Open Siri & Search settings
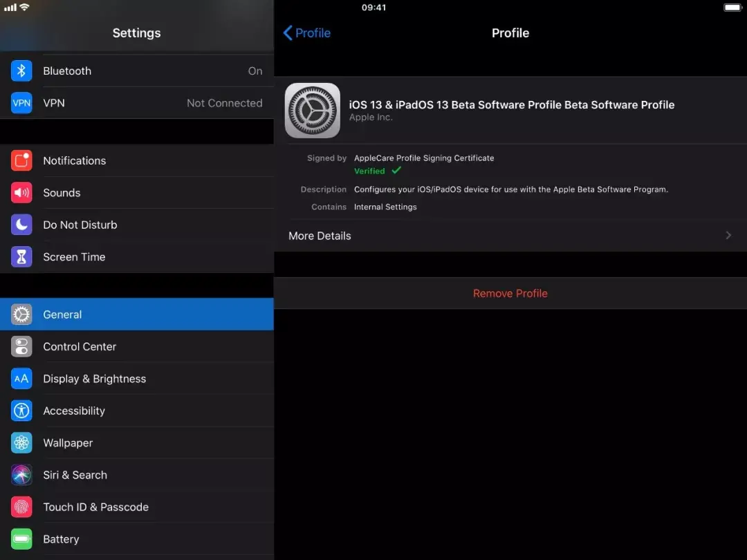747x560 pixels. point(137,475)
